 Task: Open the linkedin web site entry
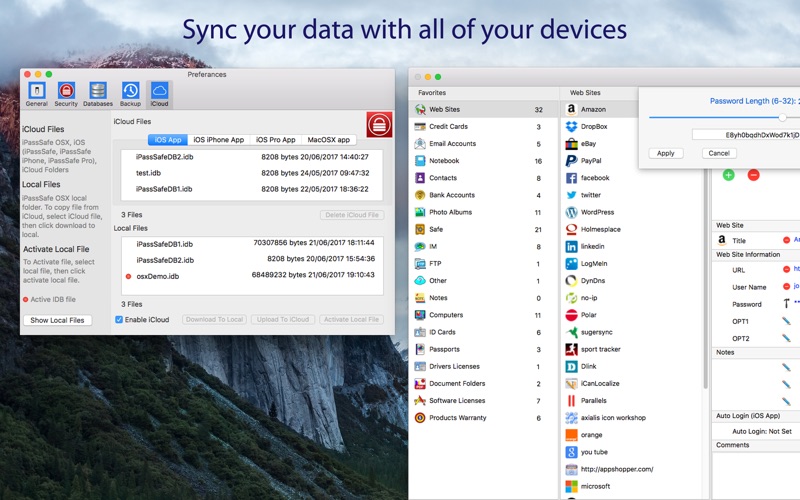[632, 246]
